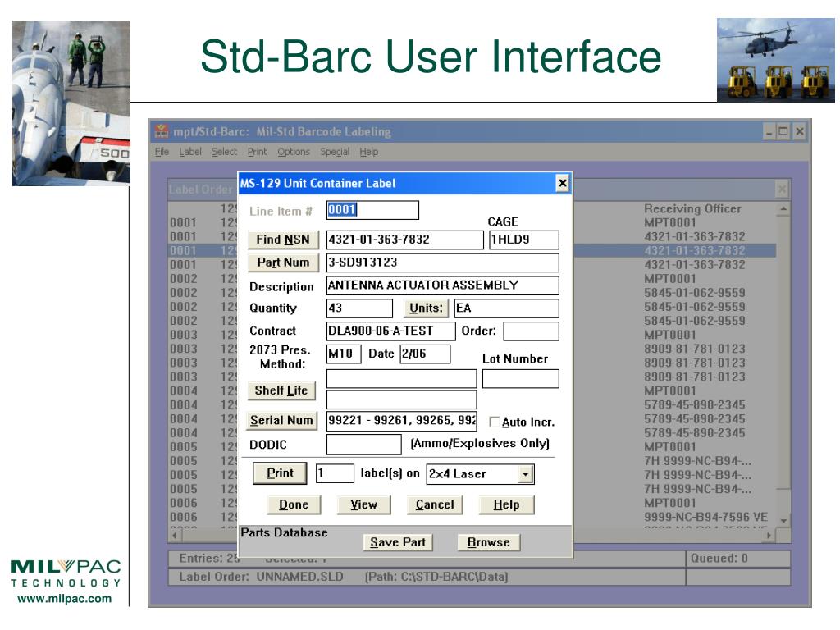Open the Special menu
The image size is (840, 630).
coord(335,152)
